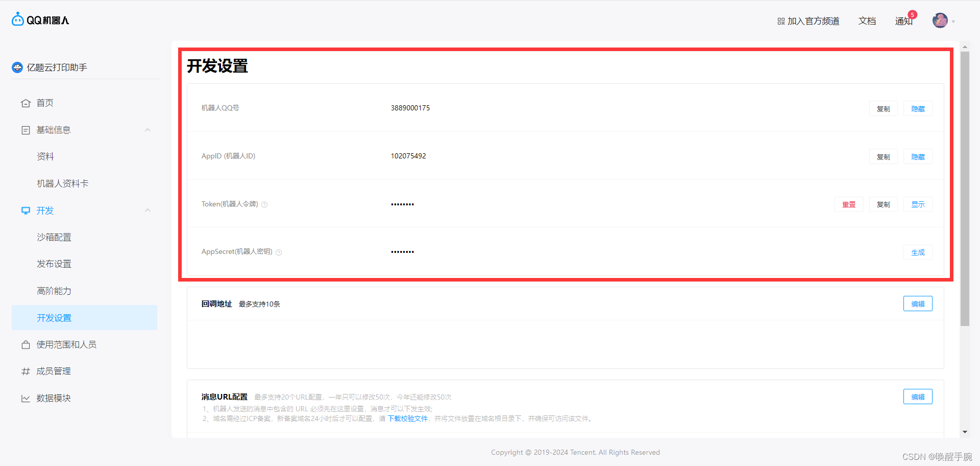
Task: Collapse the 开发 section chevron
Action: point(148,210)
